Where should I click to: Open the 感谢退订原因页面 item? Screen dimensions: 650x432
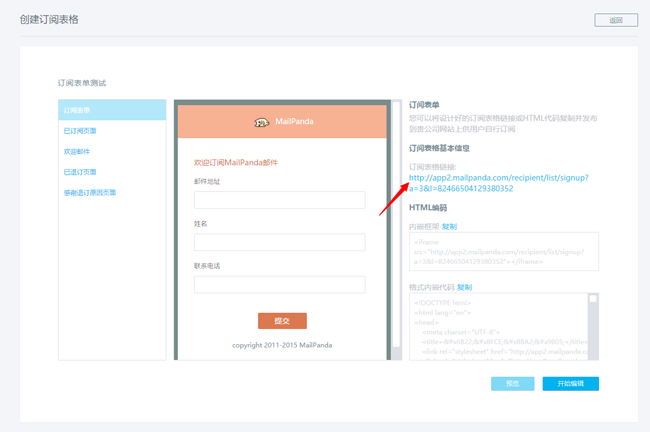tap(90, 192)
